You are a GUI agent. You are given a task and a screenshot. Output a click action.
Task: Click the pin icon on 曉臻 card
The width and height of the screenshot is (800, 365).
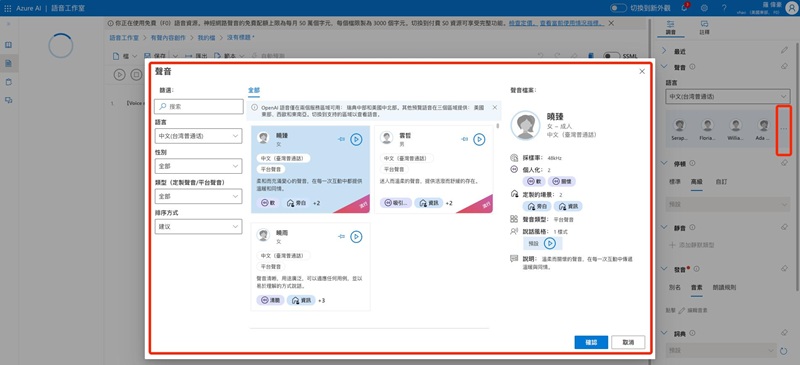pyautogui.click(x=341, y=139)
